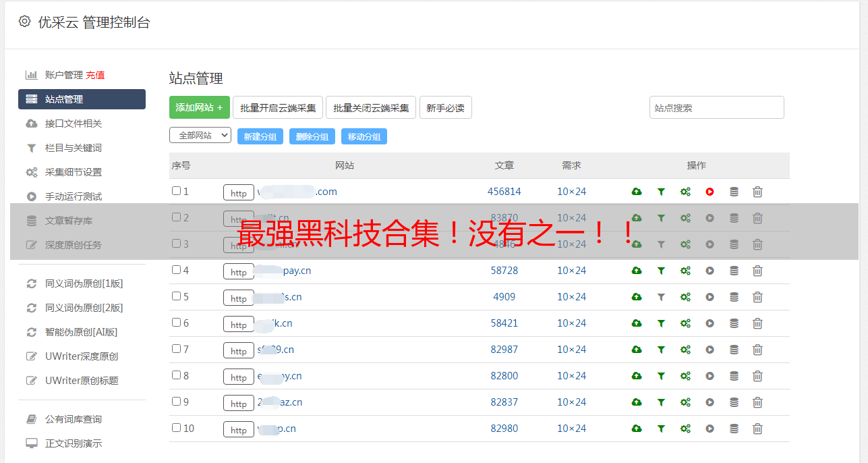Delete site 4 using trash icon

757,271
